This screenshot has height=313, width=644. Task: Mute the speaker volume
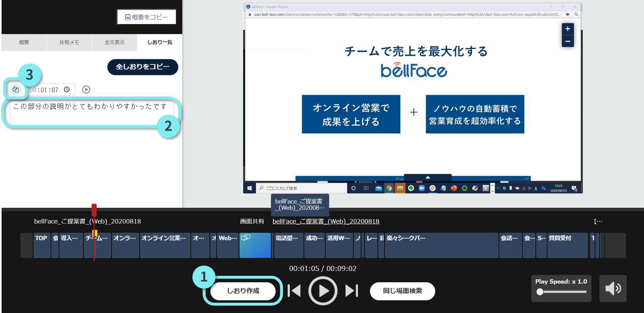(613, 288)
